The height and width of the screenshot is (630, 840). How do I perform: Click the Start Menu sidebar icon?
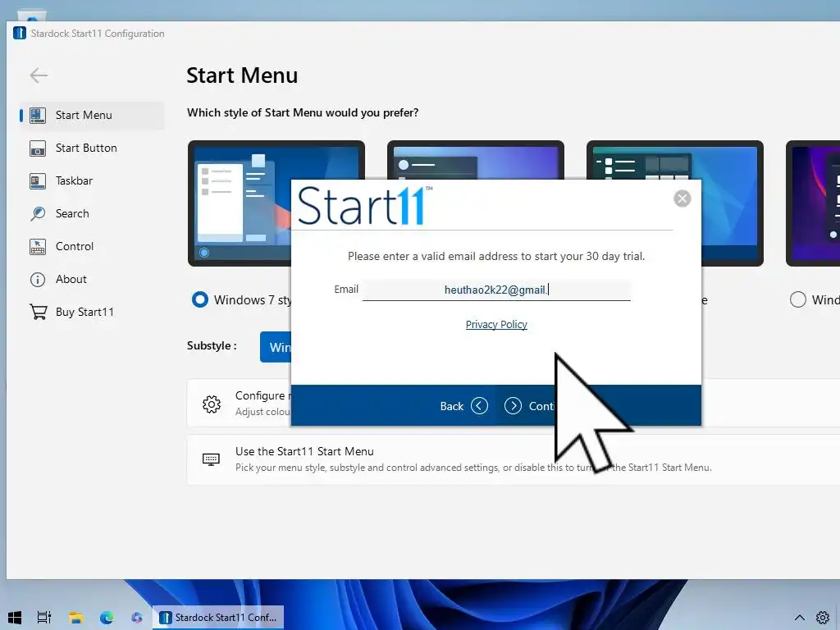38,115
